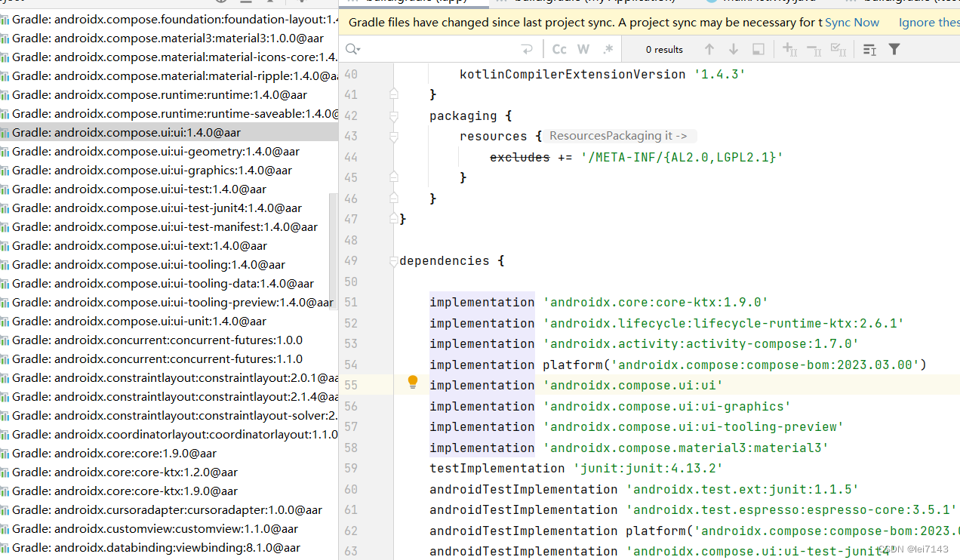The width and height of the screenshot is (960, 560).
Task: Jump to previous search occurrence arrow
Action: tap(709, 49)
